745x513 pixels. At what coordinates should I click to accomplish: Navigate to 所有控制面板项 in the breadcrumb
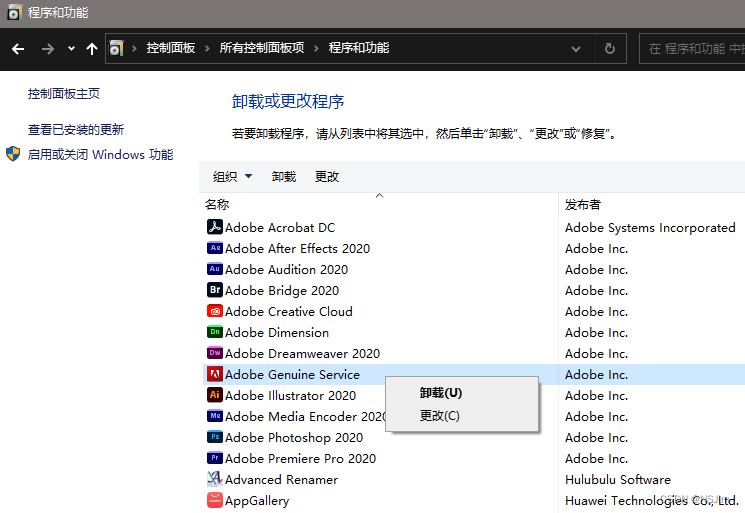tap(262, 48)
